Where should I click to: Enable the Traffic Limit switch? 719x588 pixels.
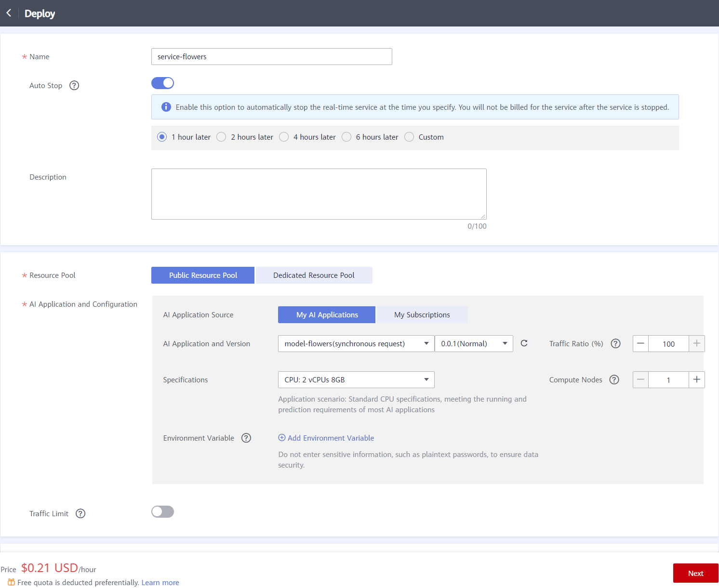(162, 511)
